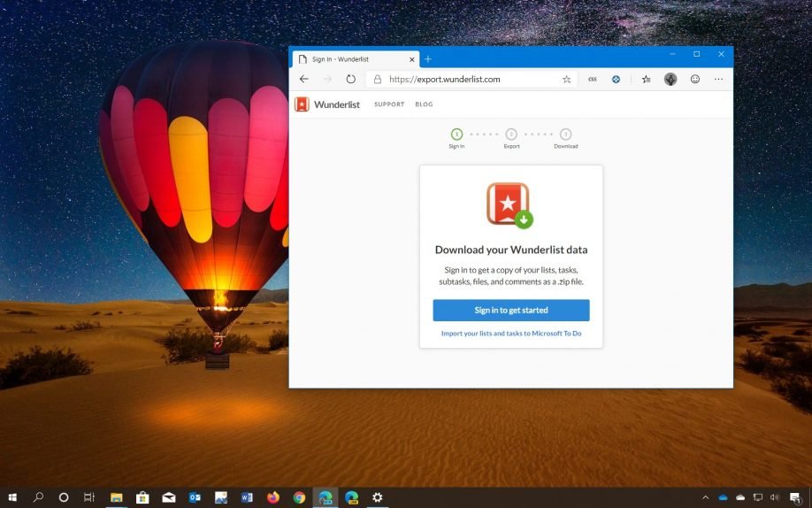The height and width of the screenshot is (508, 812).
Task: Open the BLOG navigation link
Action: point(424,104)
